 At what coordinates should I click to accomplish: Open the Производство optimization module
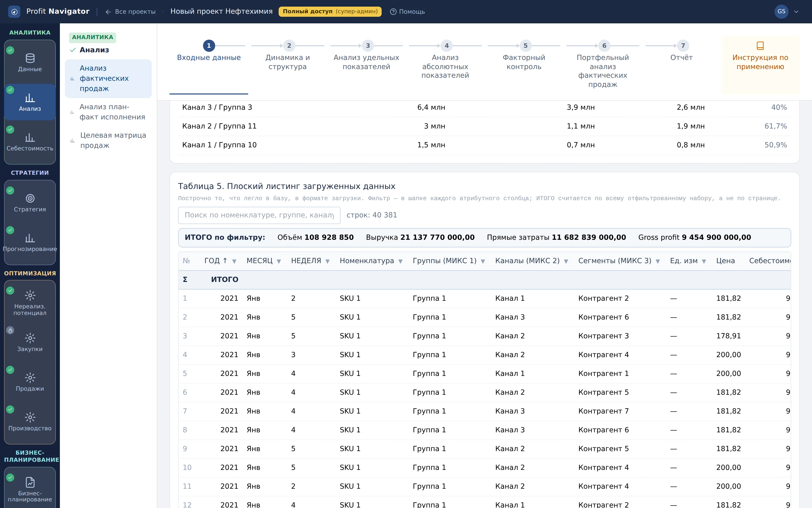(x=30, y=421)
